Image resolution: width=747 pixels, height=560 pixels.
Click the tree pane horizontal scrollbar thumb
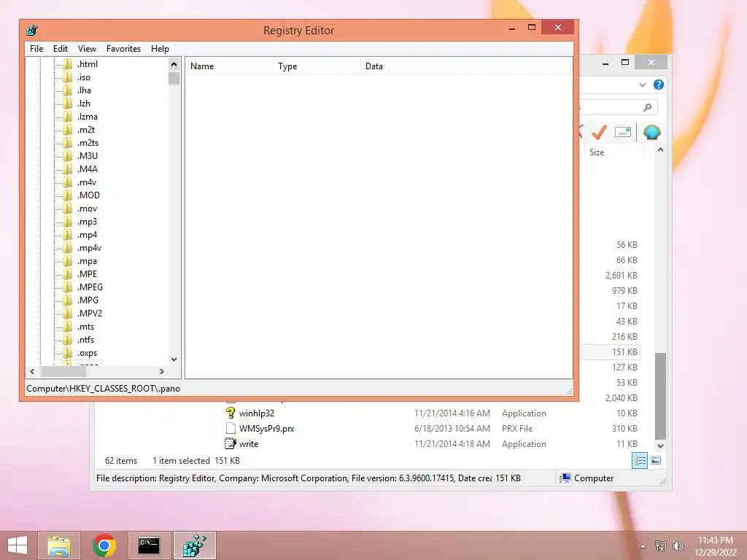[63, 371]
